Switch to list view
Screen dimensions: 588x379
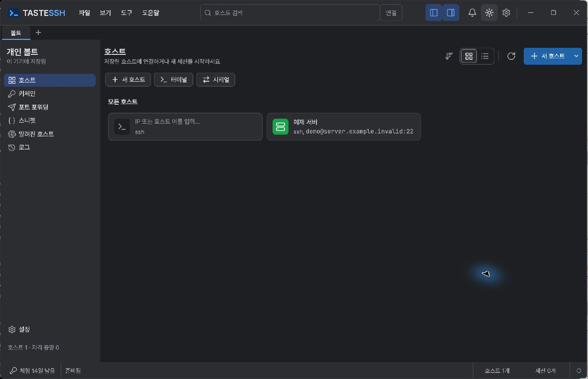(x=485, y=56)
